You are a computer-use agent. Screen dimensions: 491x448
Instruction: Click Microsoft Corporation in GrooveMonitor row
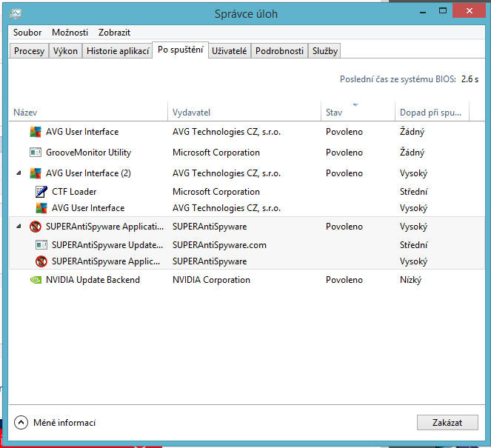(216, 153)
